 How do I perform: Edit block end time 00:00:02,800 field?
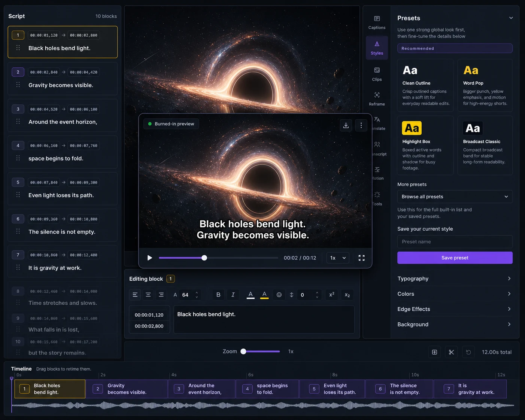(149, 326)
